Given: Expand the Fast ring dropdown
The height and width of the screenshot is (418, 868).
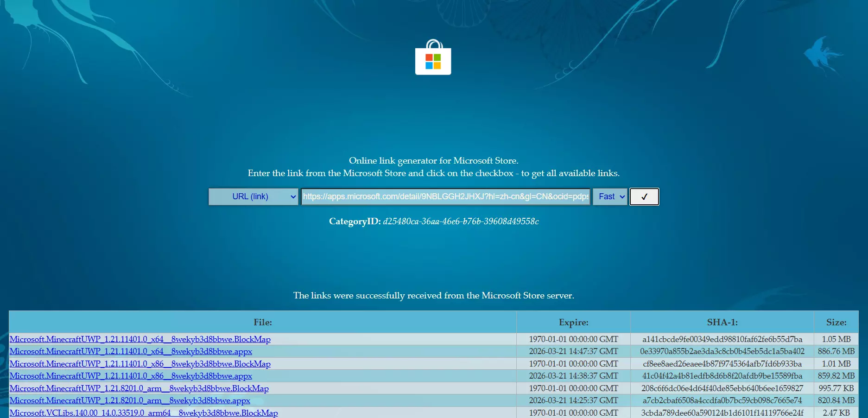Looking at the screenshot, I should pyautogui.click(x=610, y=196).
